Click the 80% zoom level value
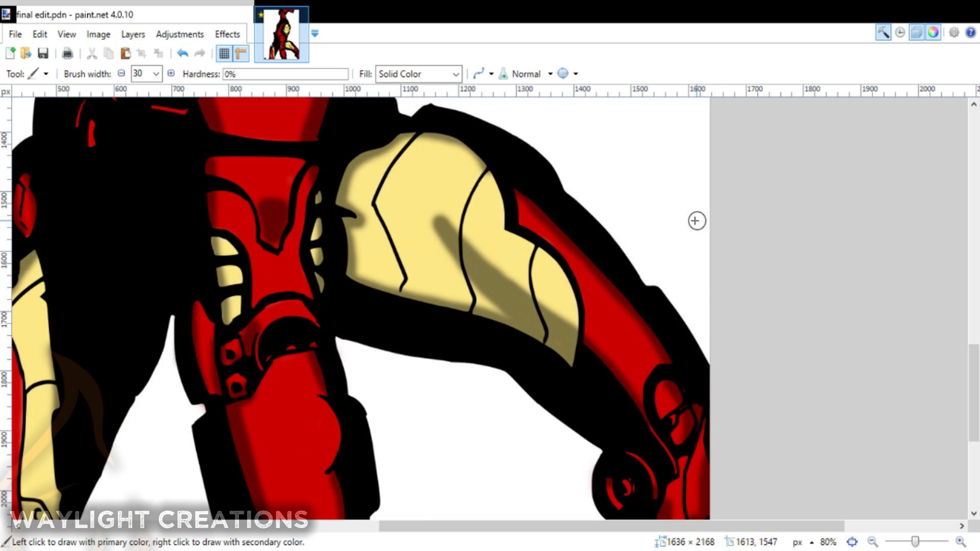This screenshot has height=551, width=980. (828, 542)
